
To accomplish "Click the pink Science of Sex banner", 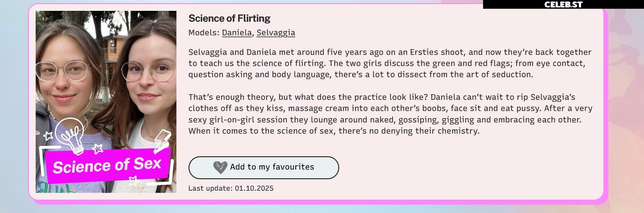I will pos(108,165).
